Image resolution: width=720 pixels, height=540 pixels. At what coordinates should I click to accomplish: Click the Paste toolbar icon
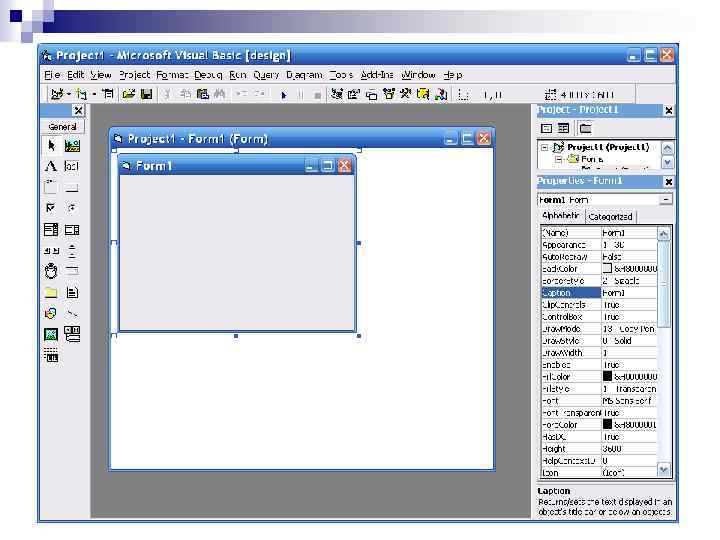click(x=202, y=94)
